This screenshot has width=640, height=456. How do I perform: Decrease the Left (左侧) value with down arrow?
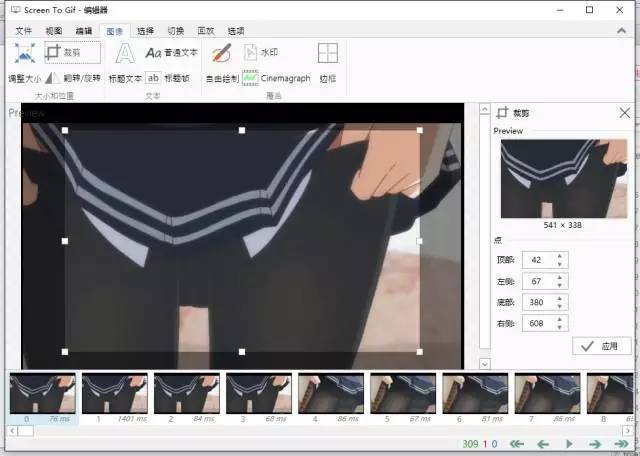pyautogui.click(x=560, y=285)
